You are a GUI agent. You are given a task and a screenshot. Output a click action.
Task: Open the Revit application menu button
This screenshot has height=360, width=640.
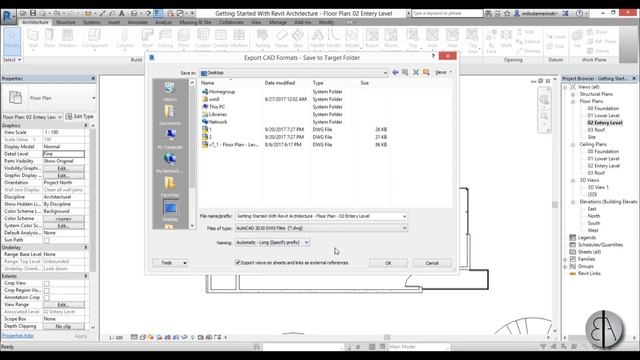tap(8, 16)
